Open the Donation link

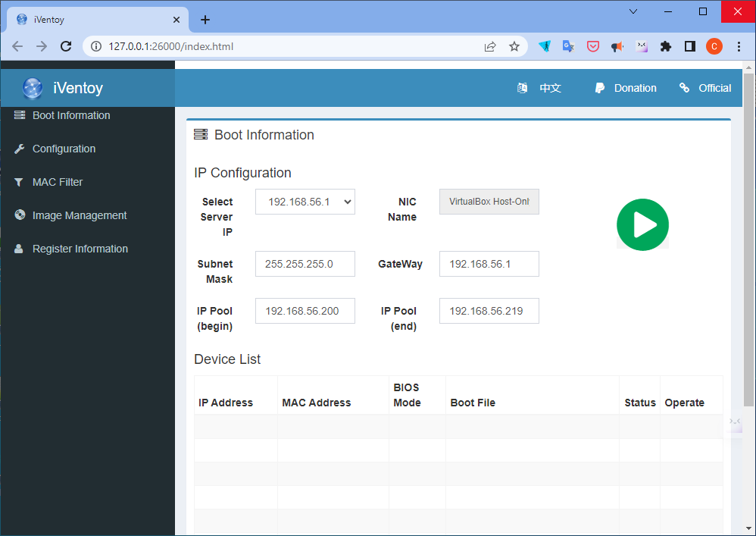635,88
